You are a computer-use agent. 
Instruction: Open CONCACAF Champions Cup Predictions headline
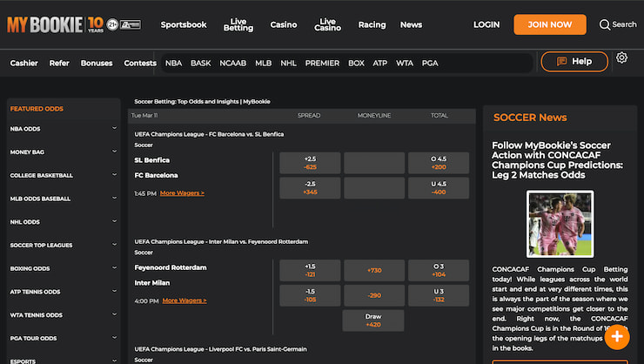click(557, 160)
